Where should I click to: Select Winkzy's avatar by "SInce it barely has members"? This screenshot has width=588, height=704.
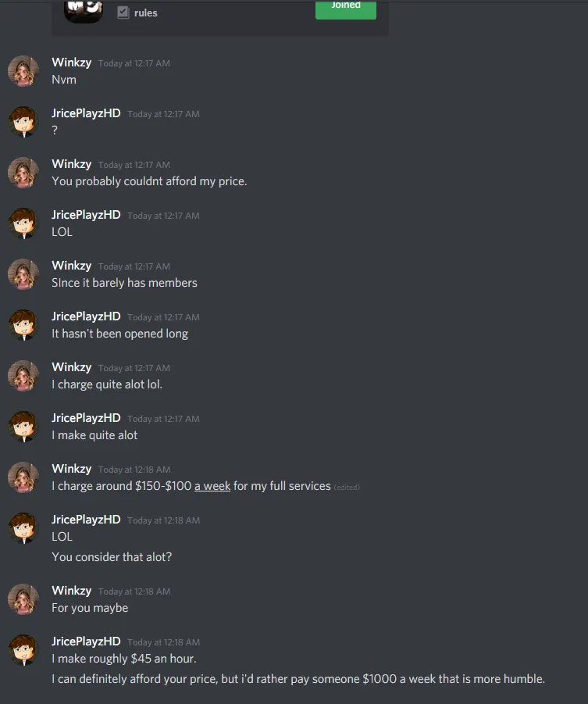tap(23, 274)
